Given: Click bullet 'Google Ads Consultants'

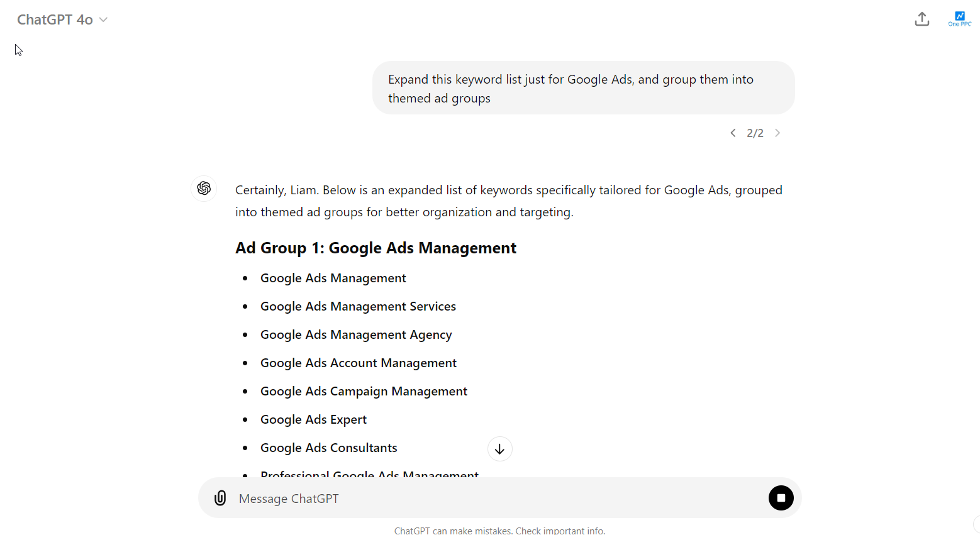Looking at the screenshot, I should click(329, 448).
